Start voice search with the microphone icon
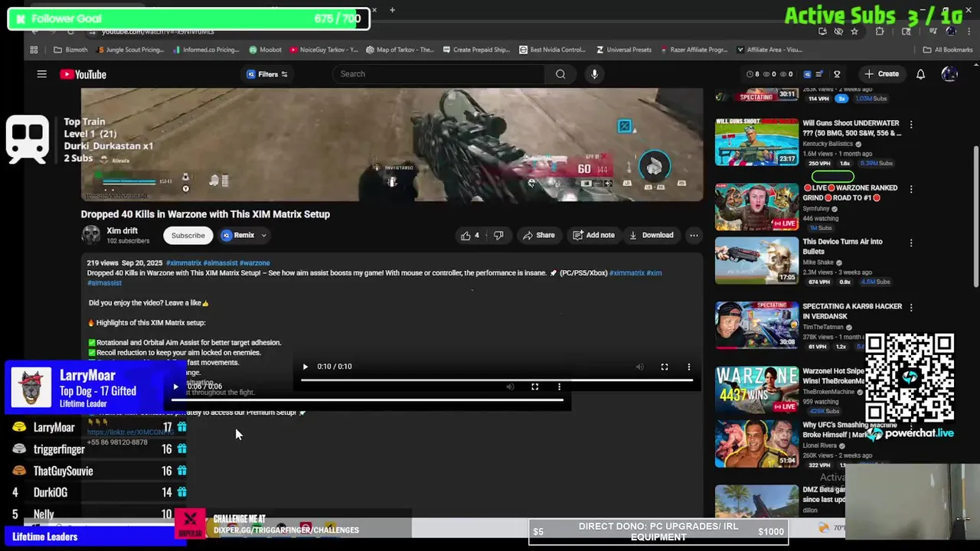 tap(594, 74)
